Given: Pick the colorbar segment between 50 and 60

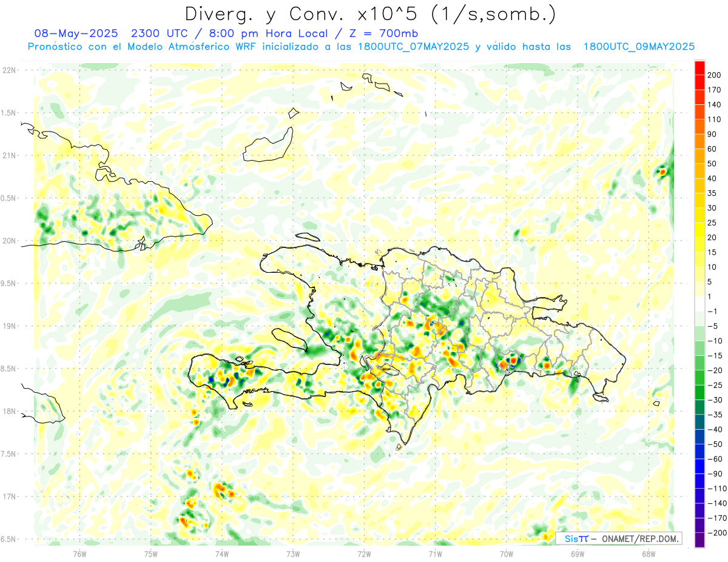Looking at the screenshot, I should (699, 156).
